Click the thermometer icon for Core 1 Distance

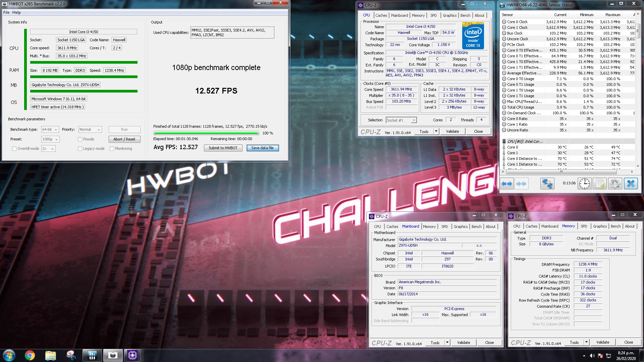(x=504, y=164)
